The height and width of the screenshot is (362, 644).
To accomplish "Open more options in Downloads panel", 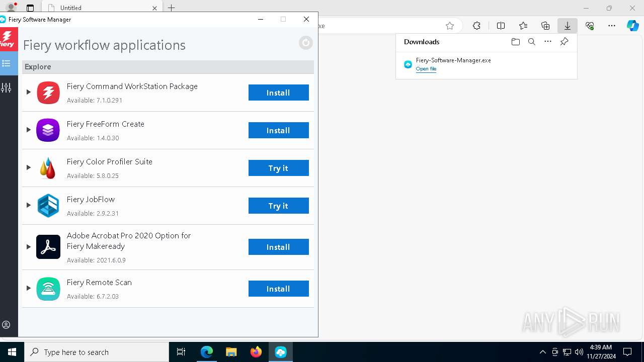I will coord(548,42).
